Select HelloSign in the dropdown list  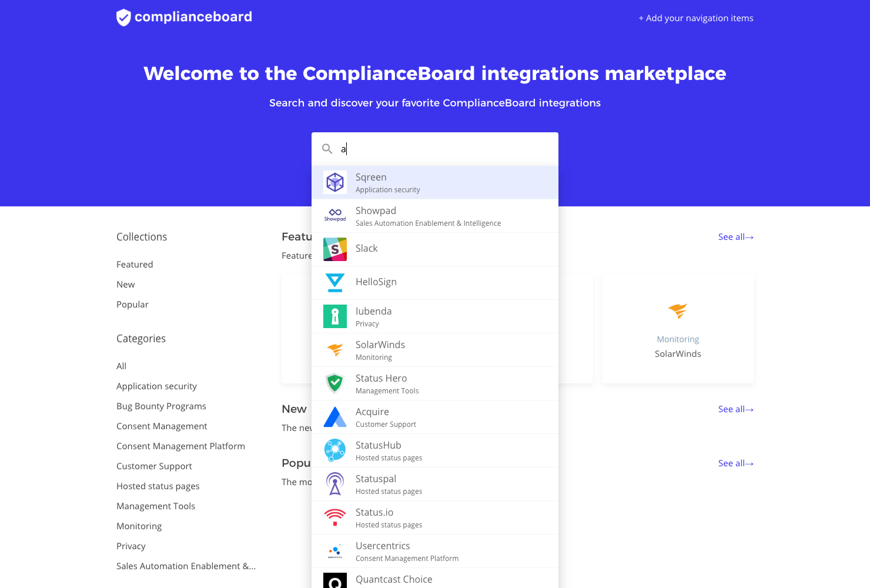coord(435,283)
